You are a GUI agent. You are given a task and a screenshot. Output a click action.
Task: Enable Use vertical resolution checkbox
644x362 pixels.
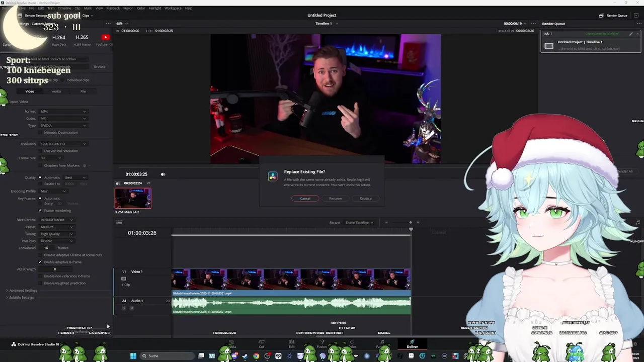(x=40, y=151)
